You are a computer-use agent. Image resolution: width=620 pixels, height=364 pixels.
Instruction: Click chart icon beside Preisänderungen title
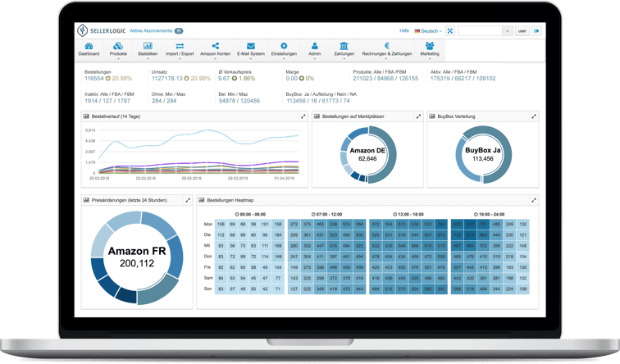point(86,200)
